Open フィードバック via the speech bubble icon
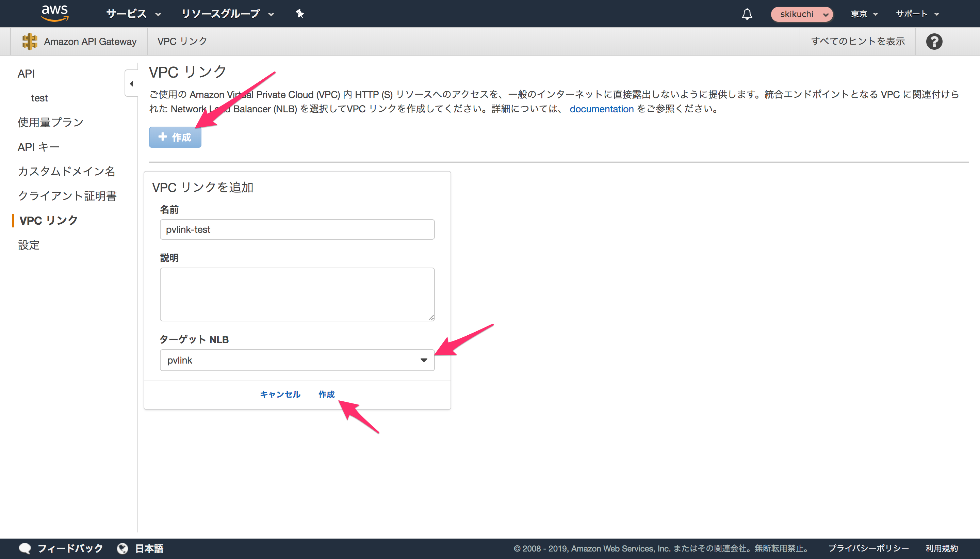The height and width of the screenshot is (559, 980). [x=24, y=548]
